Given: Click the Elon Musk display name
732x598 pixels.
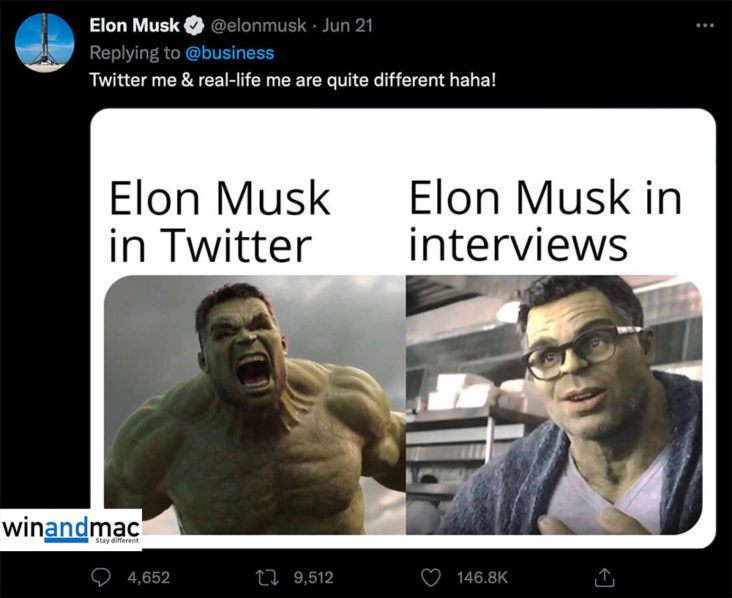Looking at the screenshot, I should tap(135, 26).
